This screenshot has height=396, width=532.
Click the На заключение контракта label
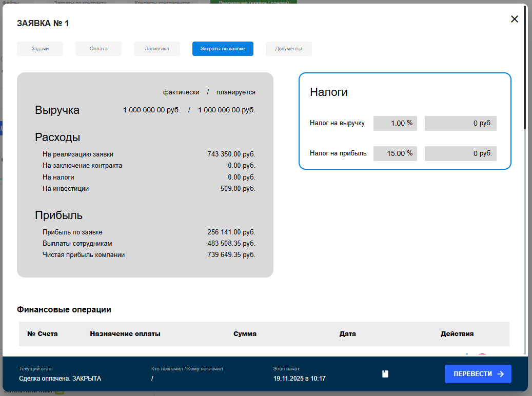[82, 166]
